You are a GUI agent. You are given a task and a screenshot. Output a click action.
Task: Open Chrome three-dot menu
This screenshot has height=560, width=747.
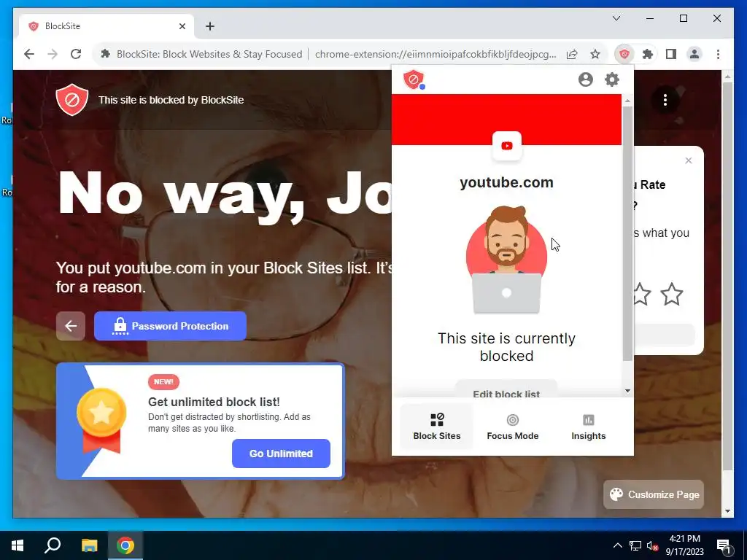tap(718, 54)
